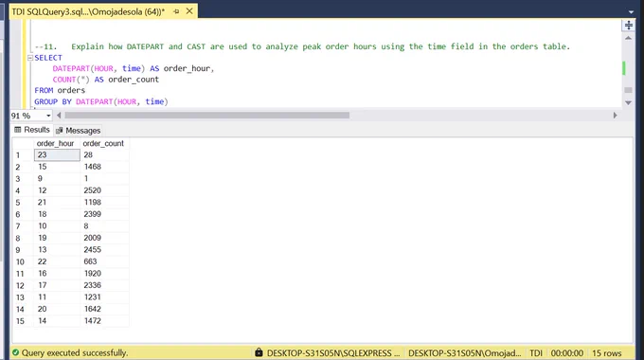Open the 91 % zoom dropdown
The height and width of the screenshot is (360, 644).
point(48,116)
